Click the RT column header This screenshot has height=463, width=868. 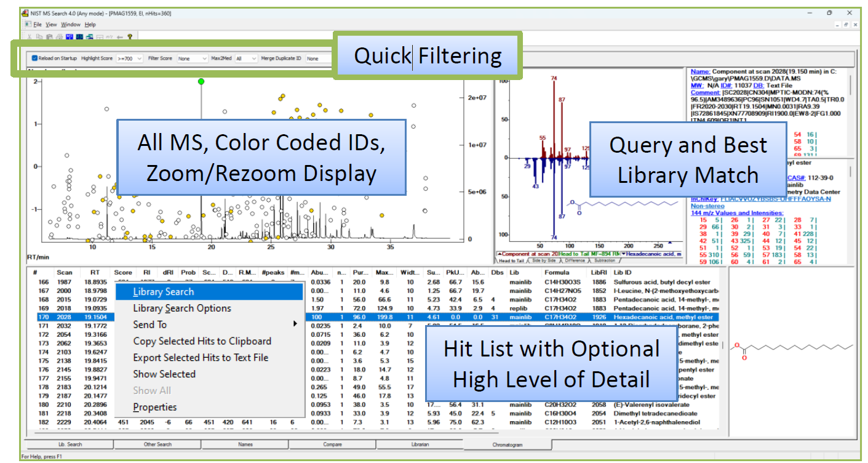coord(94,272)
